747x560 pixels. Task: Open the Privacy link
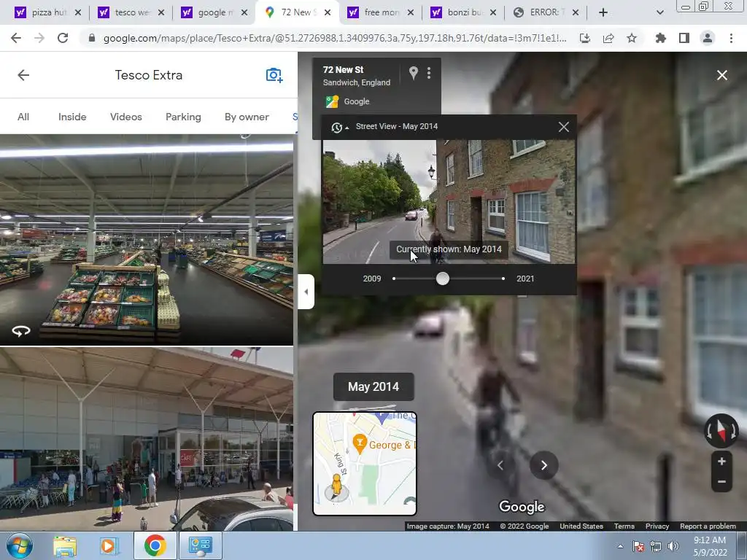[657, 526]
